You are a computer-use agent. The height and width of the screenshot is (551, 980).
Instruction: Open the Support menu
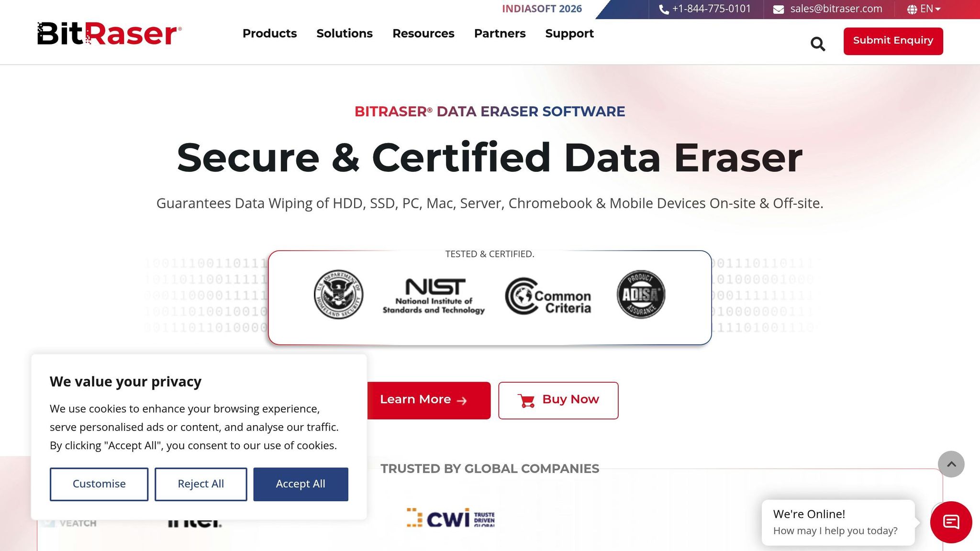click(569, 33)
